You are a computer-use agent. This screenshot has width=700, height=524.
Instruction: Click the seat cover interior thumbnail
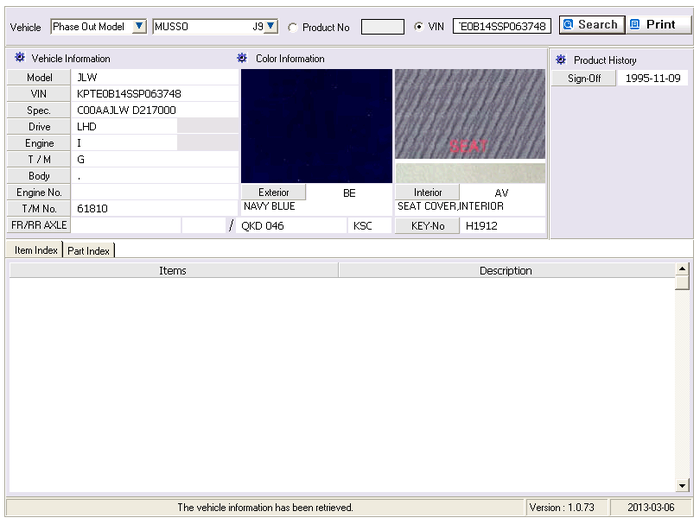(x=469, y=115)
